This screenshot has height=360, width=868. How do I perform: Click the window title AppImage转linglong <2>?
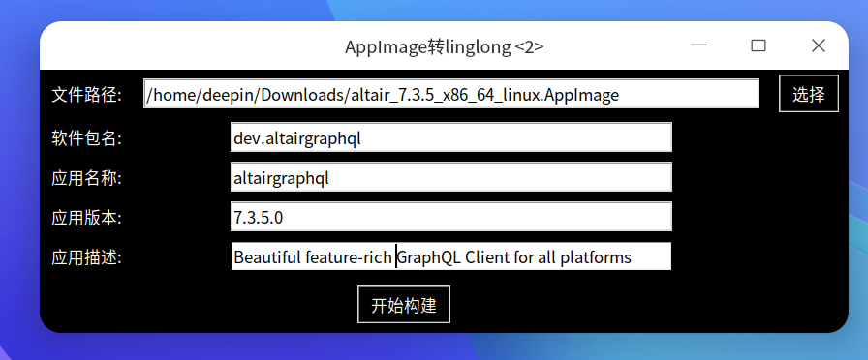coord(444,47)
